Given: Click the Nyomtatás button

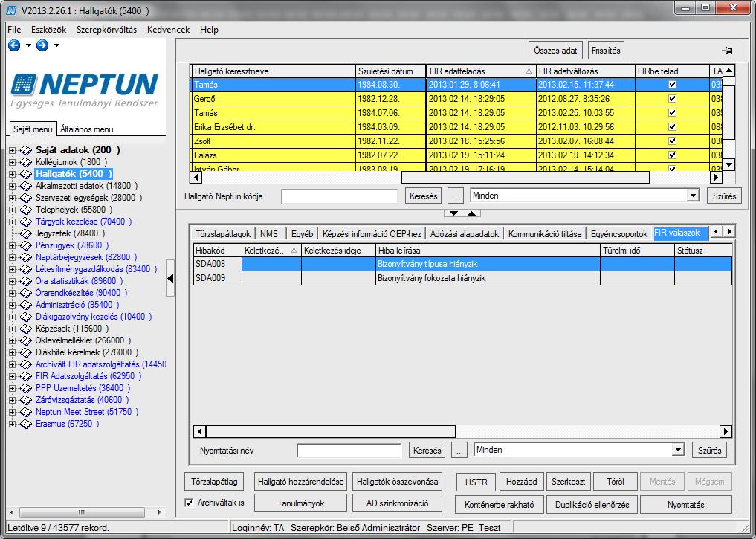Looking at the screenshot, I should coord(685,505).
